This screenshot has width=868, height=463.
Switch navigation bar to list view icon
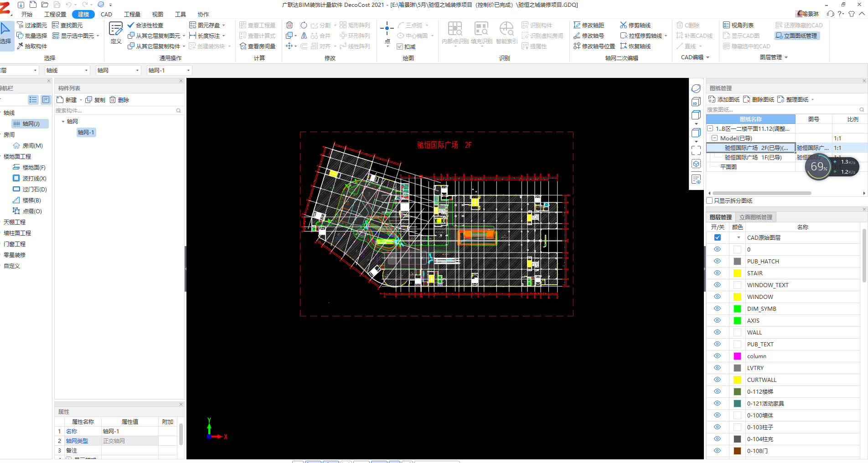pyautogui.click(x=33, y=99)
